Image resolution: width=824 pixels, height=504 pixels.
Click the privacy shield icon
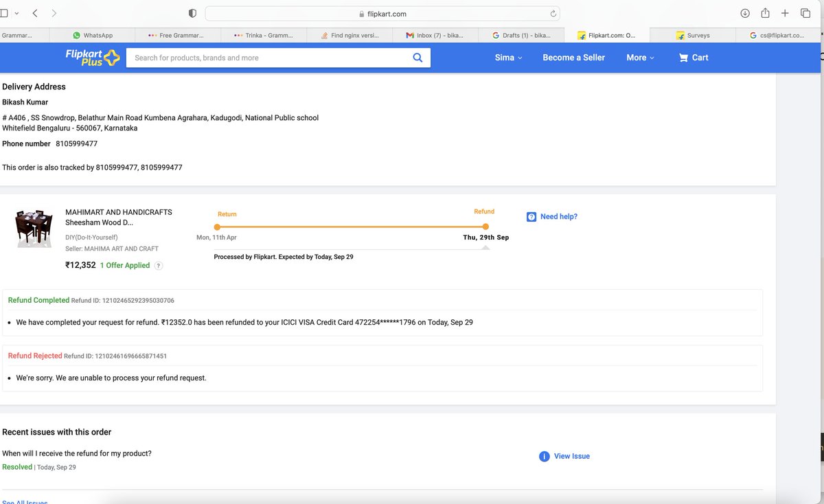click(x=192, y=13)
